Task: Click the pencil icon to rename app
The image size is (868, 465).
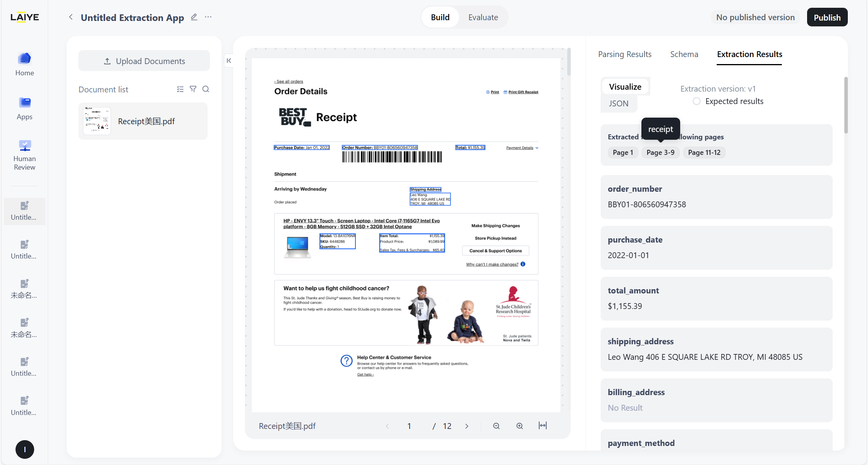Action: (x=194, y=17)
